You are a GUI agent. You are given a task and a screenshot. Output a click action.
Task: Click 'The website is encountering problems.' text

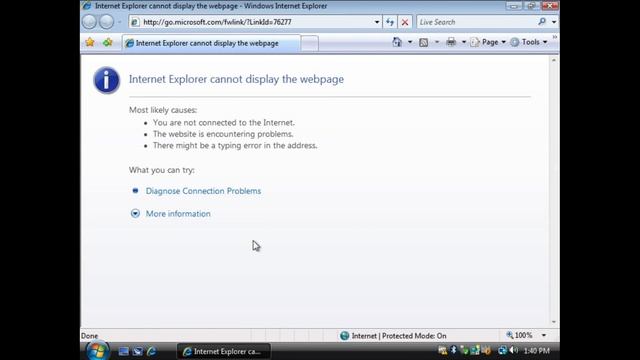[x=223, y=134]
